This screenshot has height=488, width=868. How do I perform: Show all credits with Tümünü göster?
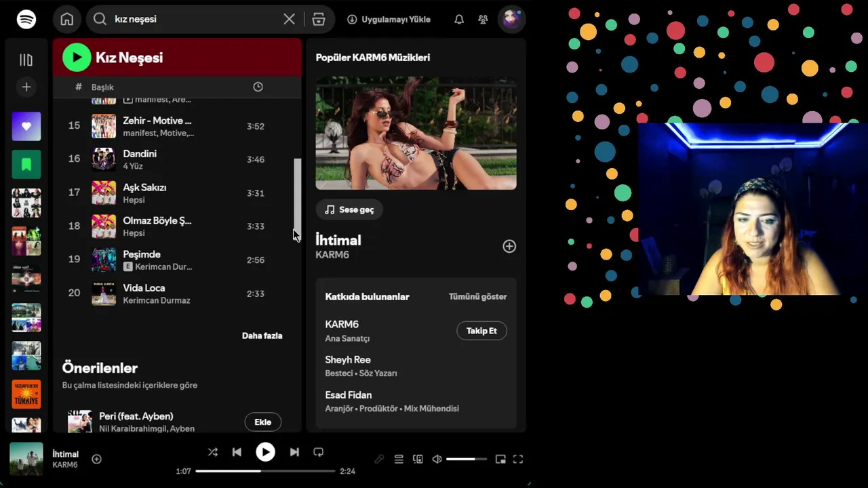477,296
